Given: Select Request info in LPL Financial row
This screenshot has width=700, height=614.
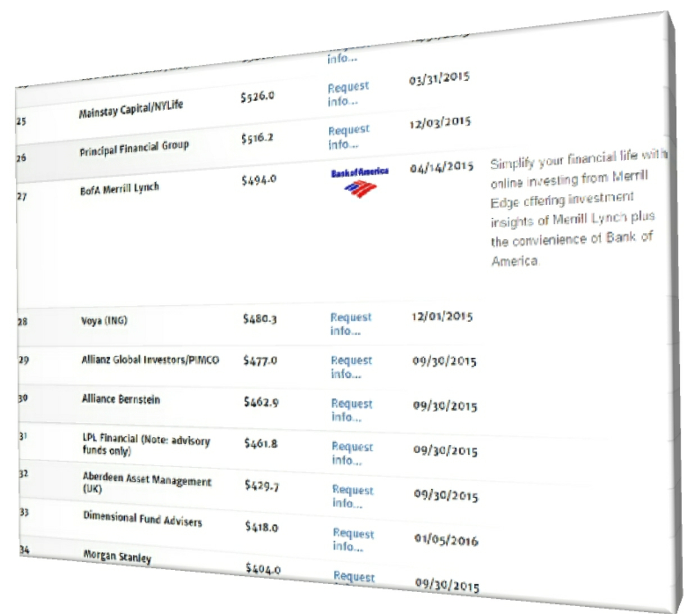Looking at the screenshot, I should click(353, 454).
